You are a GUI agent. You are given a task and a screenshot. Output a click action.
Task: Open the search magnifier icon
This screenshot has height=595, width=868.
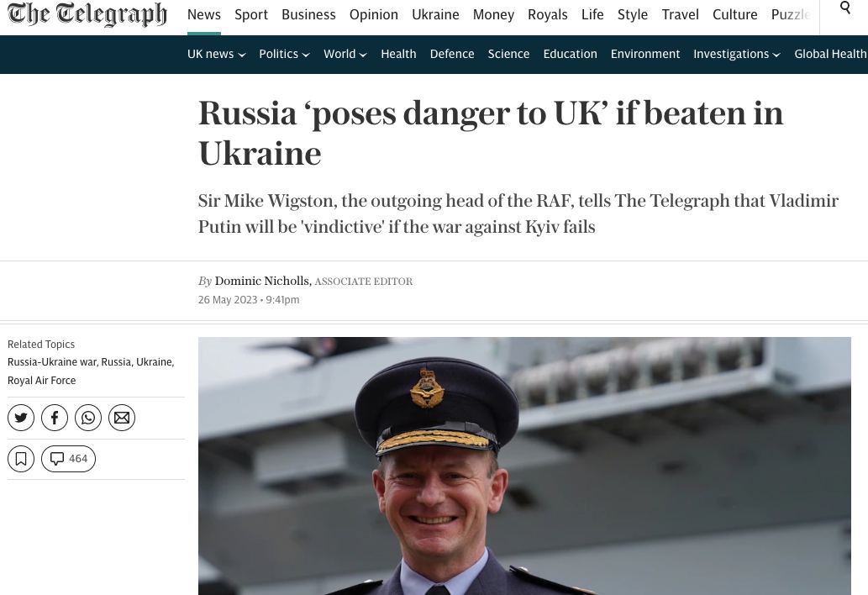click(x=844, y=8)
